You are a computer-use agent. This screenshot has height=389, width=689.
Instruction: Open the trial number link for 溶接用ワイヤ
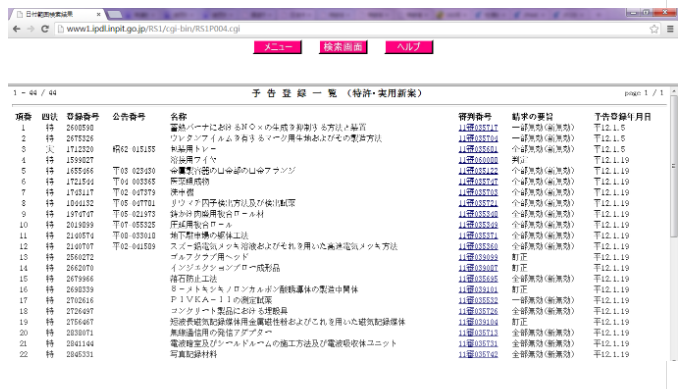pyautogui.click(x=478, y=160)
